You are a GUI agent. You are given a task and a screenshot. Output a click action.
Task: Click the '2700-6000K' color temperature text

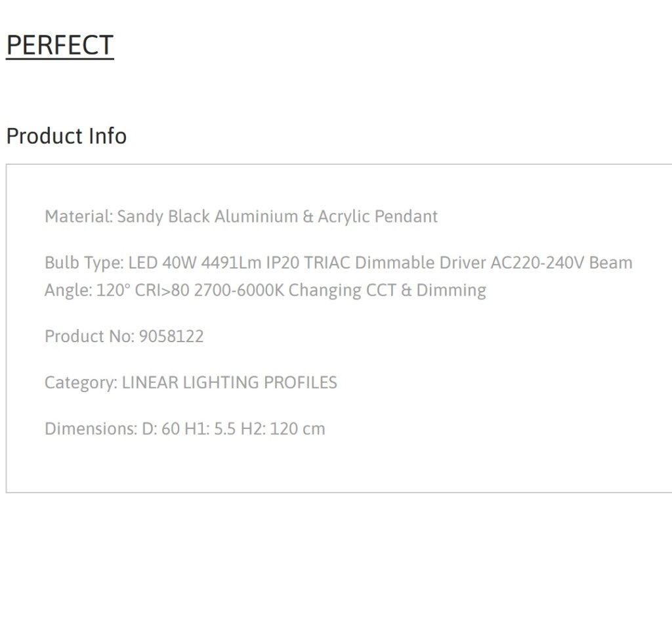click(x=239, y=290)
